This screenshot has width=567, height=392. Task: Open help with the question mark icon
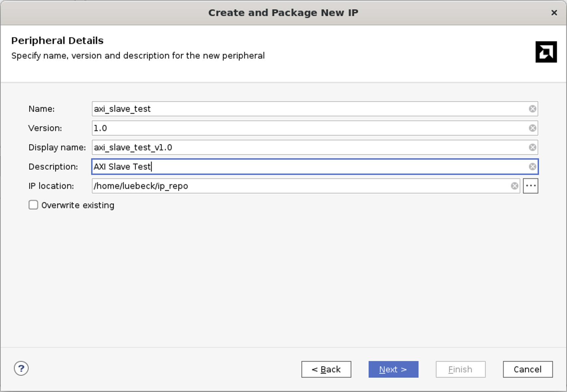tap(21, 368)
